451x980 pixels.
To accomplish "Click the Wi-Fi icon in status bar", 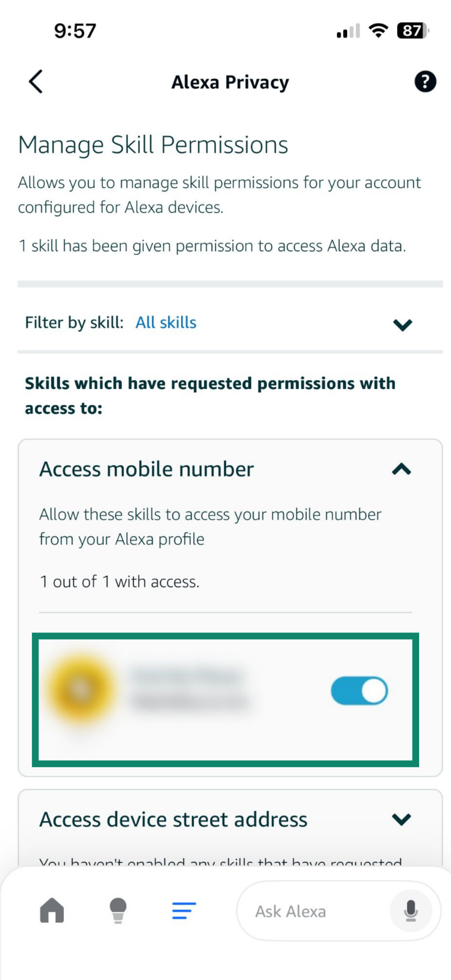I will (x=377, y=31).
